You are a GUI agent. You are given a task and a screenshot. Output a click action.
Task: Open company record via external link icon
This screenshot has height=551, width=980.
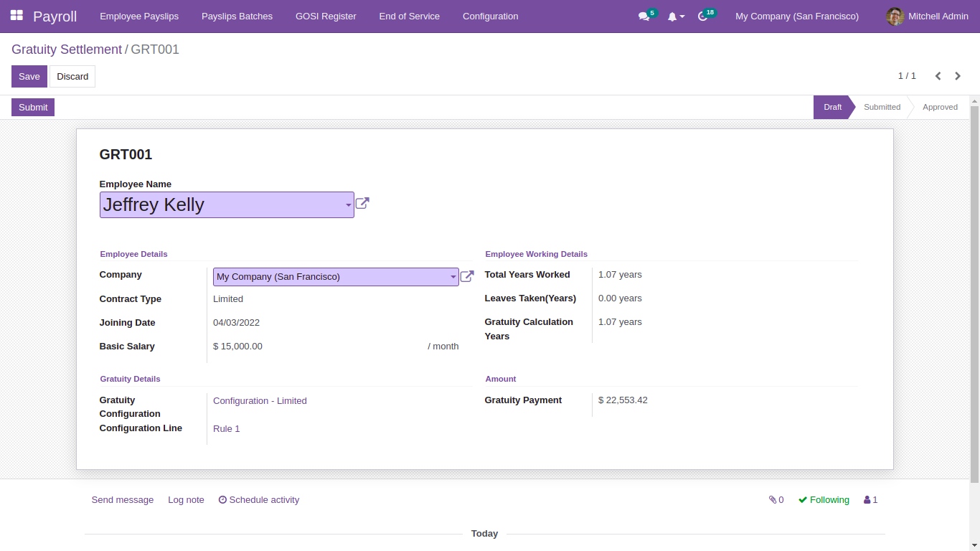pyautogui.click(x=466, y=275)
